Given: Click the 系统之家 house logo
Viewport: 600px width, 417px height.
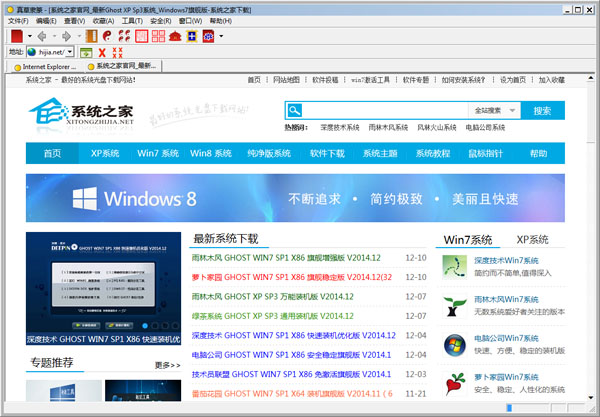Looking at the screenshot, I should (81, 111).
